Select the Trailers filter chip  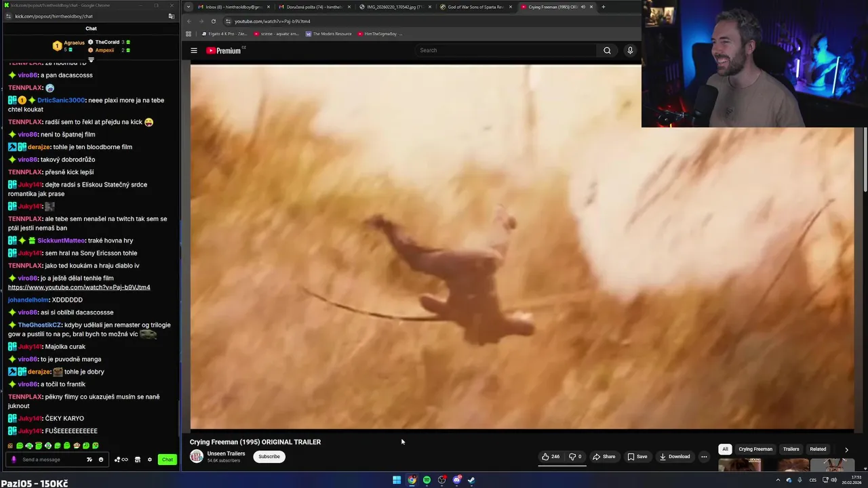[x=791, y=449]
